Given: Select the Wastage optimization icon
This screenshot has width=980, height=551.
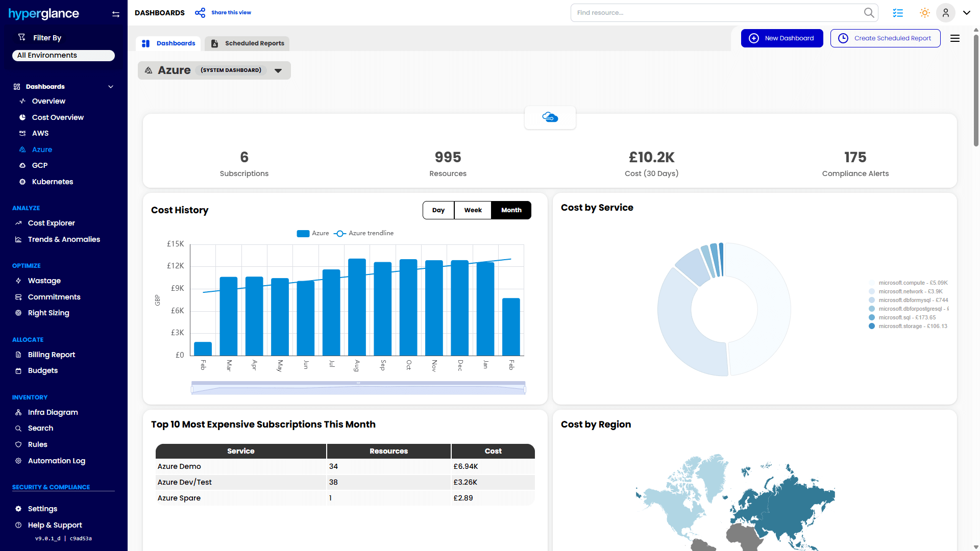Looking at the screenshot, I should click(x=18, y=281).
